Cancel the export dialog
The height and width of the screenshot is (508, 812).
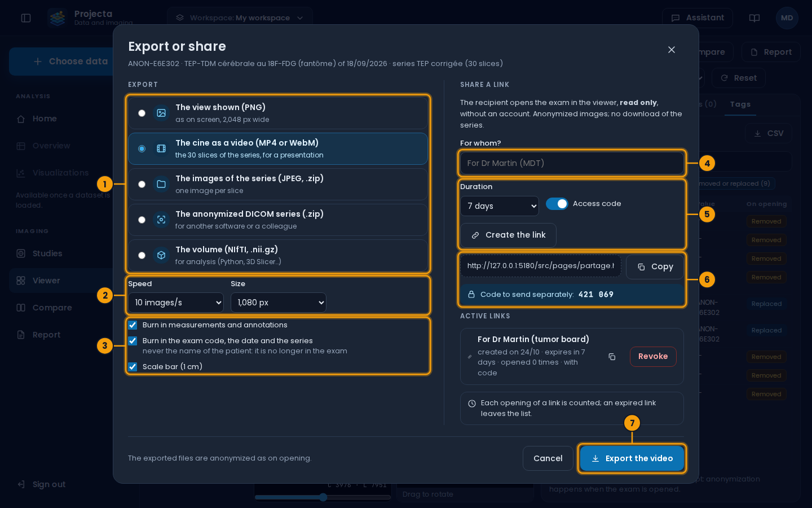(548, 458)
